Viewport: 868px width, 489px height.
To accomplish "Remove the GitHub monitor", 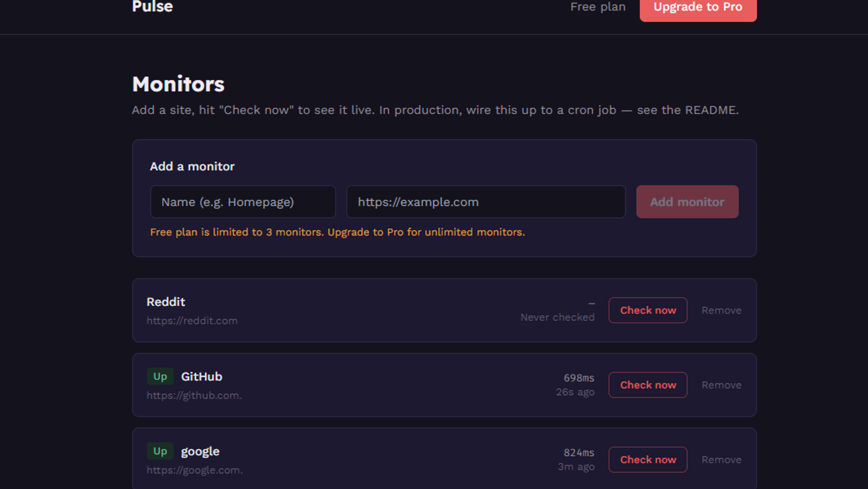I will pos(721,385).
